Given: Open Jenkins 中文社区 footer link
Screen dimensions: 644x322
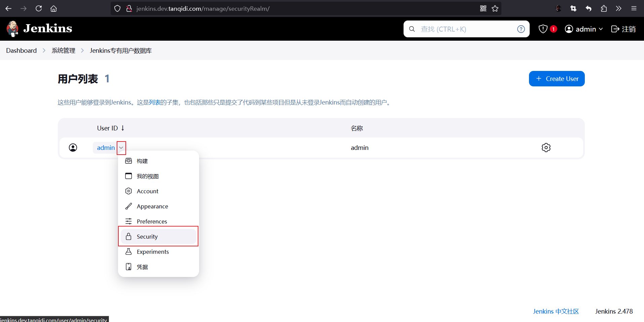Looking at the screenshot, I should click(x=556, y=311).
